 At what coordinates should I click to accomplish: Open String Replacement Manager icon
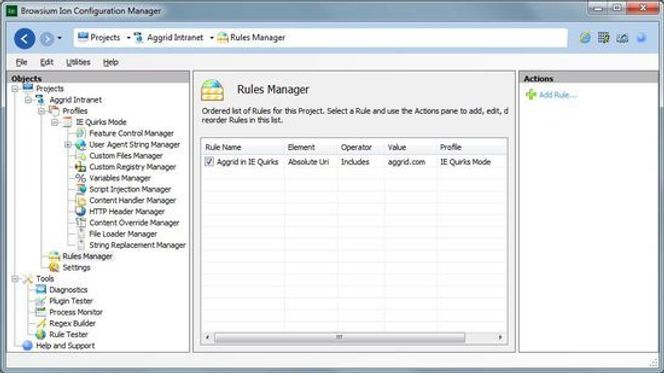[80, 245]
